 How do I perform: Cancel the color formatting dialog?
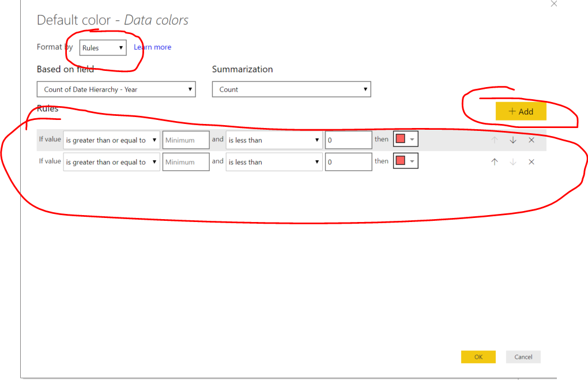tap(523, 357)
